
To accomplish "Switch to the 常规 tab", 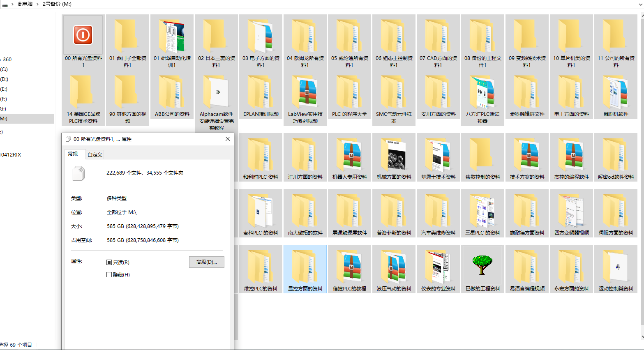I will (73, 154).
